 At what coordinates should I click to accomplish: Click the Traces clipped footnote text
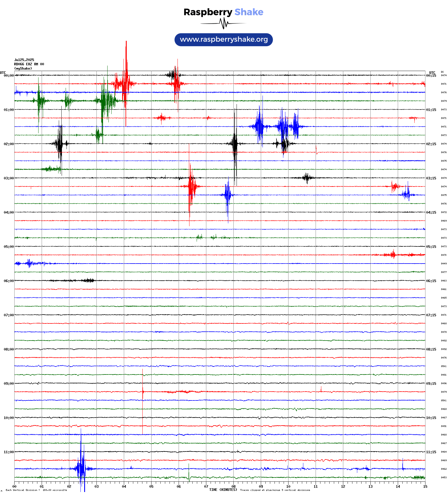coord(275,490)
